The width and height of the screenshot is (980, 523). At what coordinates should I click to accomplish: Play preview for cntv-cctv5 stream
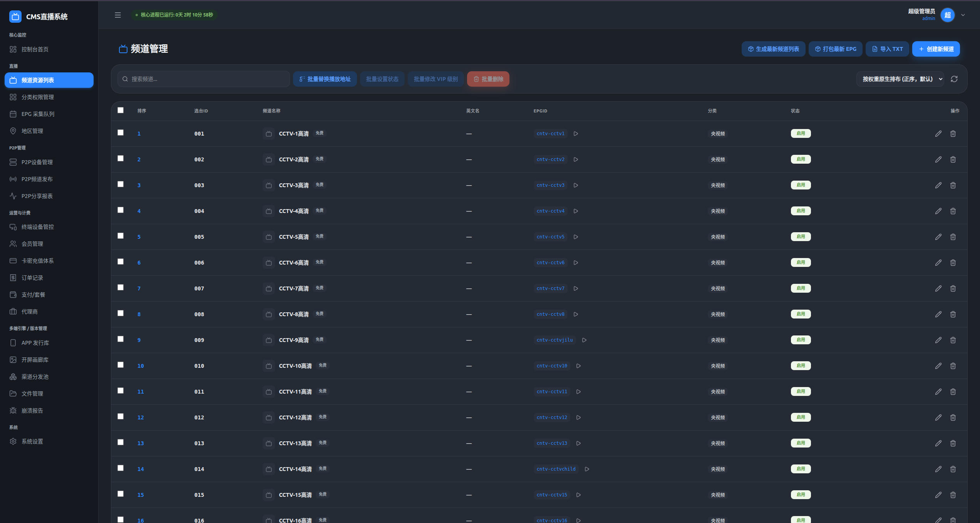[576, 237]
